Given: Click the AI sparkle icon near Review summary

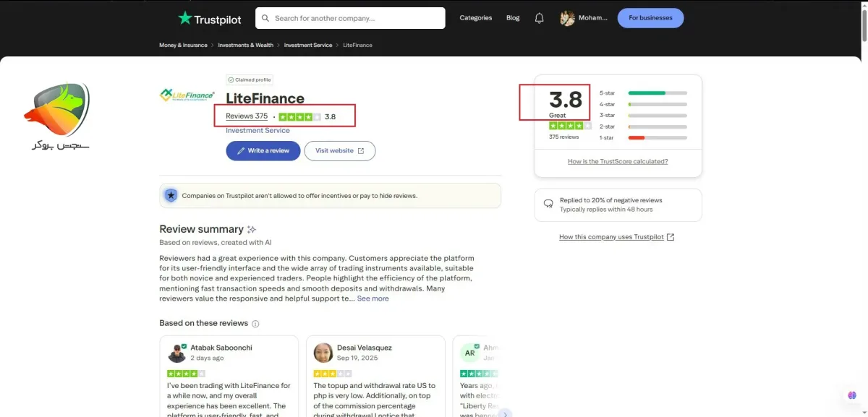Looking at the screenshot, I should point(252,229).
